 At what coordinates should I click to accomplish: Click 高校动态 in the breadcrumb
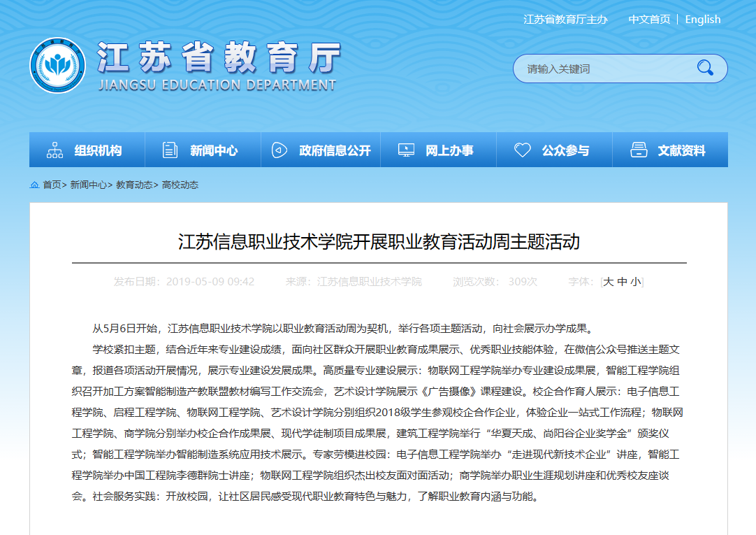point(180,185)
